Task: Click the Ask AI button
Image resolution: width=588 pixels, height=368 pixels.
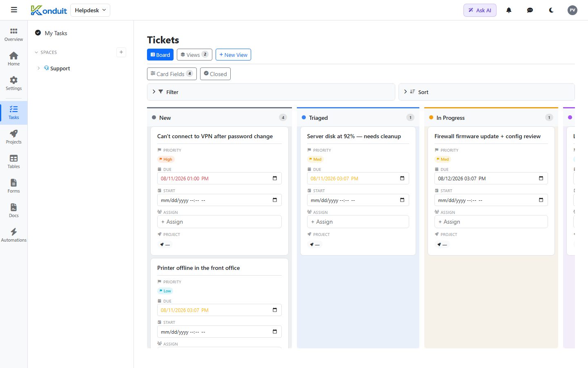Action: [480, 10]
